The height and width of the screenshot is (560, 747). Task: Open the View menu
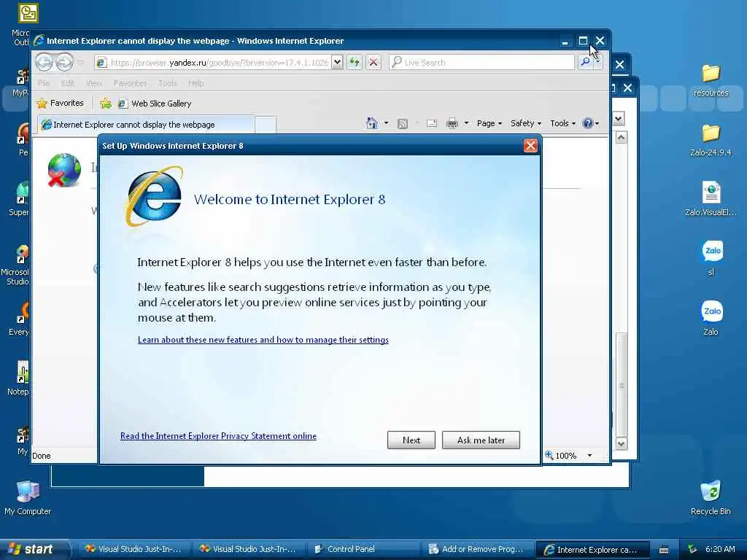[94, 83]
